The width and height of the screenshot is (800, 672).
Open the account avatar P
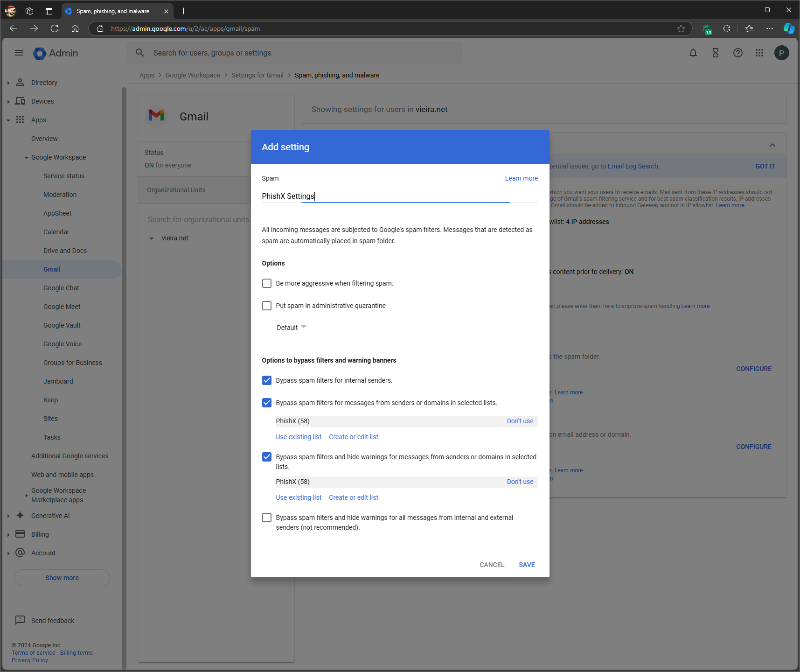782,53
